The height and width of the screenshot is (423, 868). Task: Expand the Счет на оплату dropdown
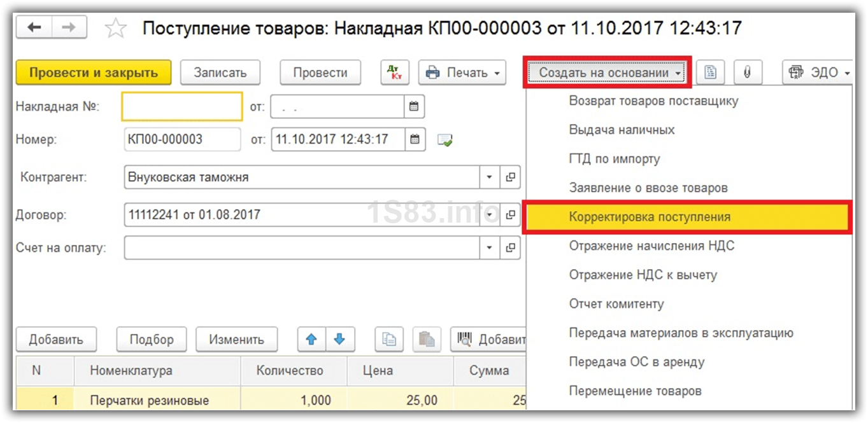tap(490, 248)
